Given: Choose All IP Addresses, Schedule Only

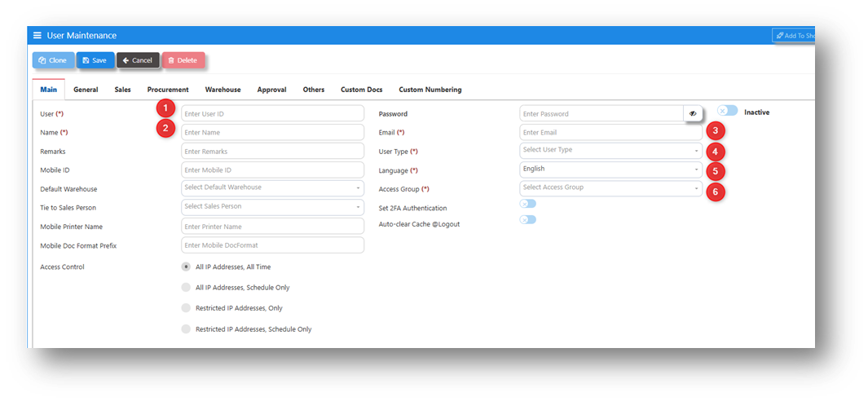Looking at the screenshot, I should point(186,288).
